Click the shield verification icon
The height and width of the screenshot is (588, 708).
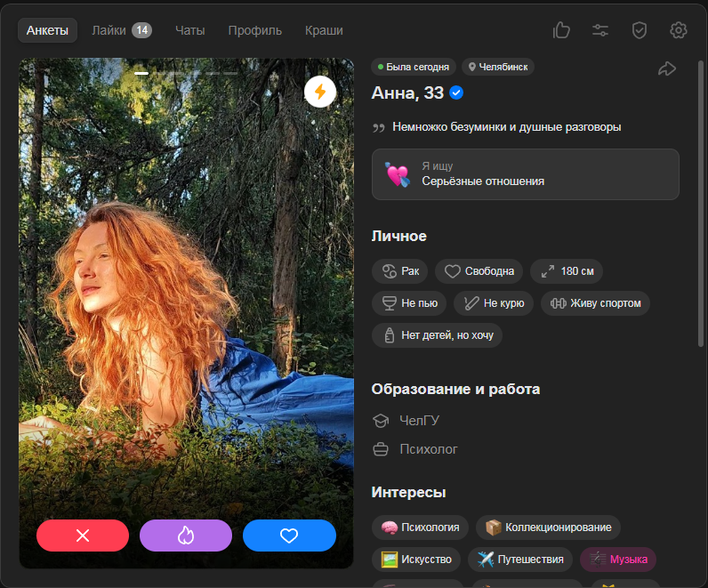pos(640,30)
